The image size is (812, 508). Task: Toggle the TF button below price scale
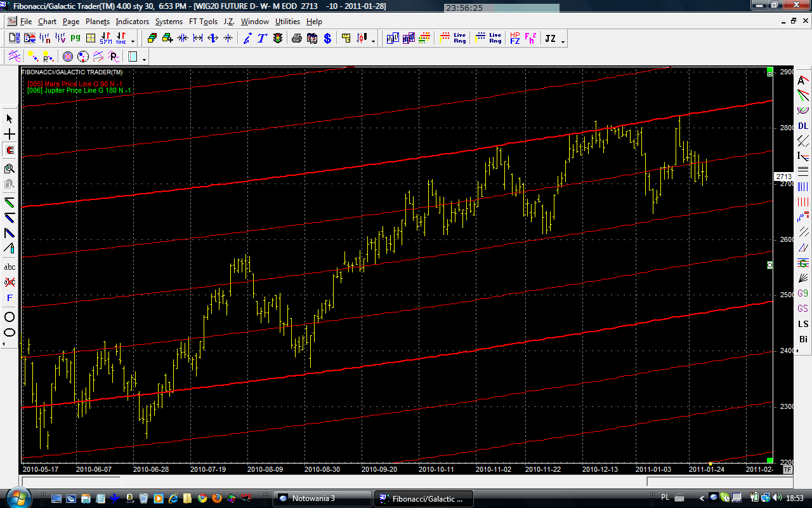[787, 470]
